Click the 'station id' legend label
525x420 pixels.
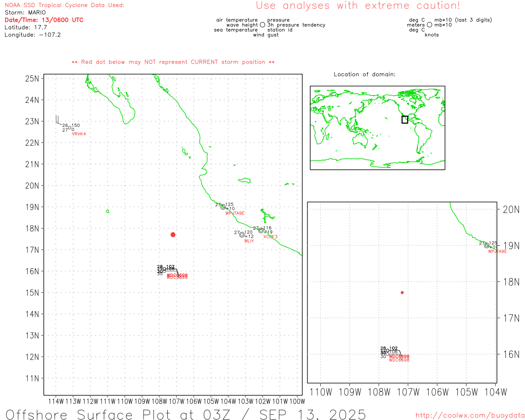[280, 30]
